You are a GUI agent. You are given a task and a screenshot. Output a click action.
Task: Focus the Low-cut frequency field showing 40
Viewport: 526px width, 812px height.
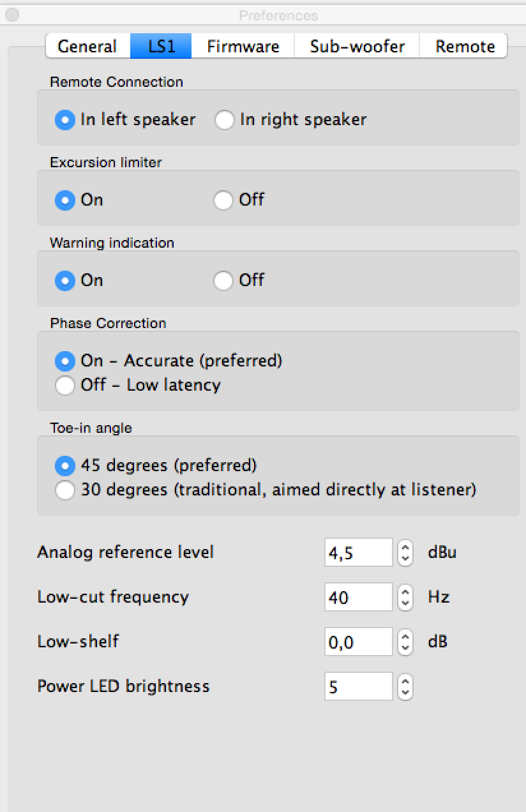pyautogui.click(x=359, y=597)
